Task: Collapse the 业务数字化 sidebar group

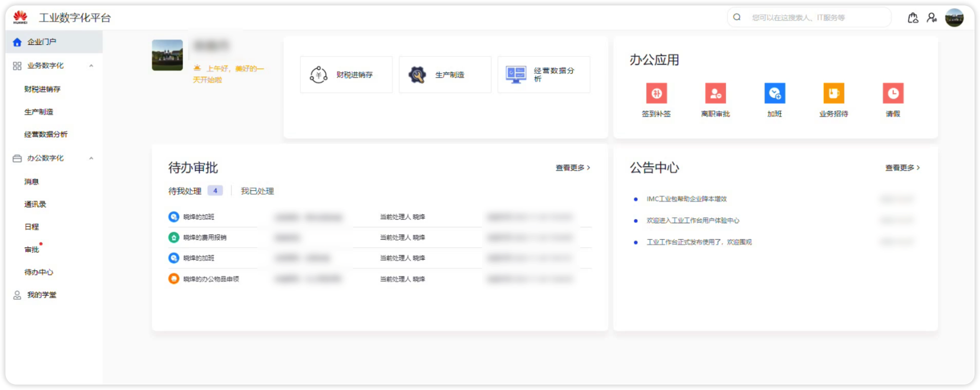Action: pyautogui.click(x=91, y=66)
